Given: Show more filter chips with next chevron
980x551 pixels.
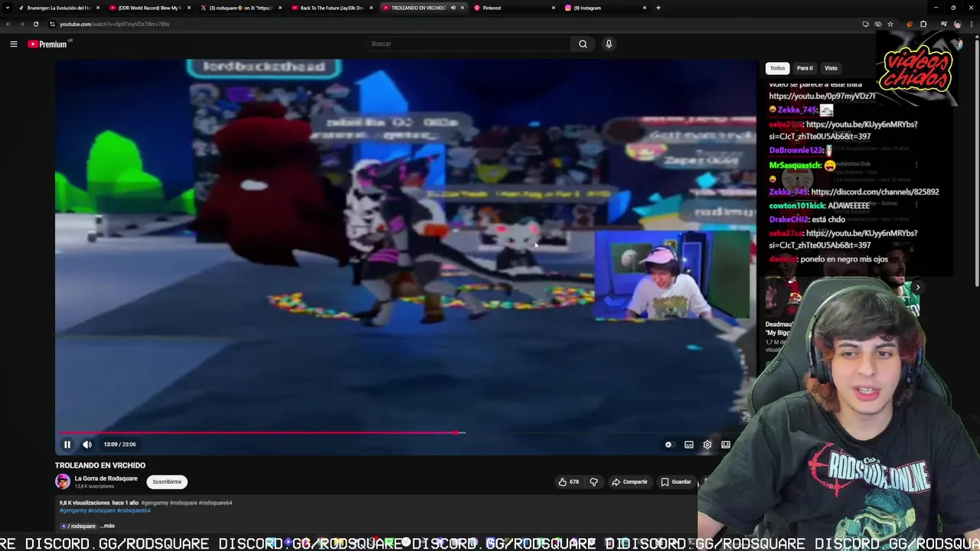Looking at the screenshot, I should click(917, 288).
